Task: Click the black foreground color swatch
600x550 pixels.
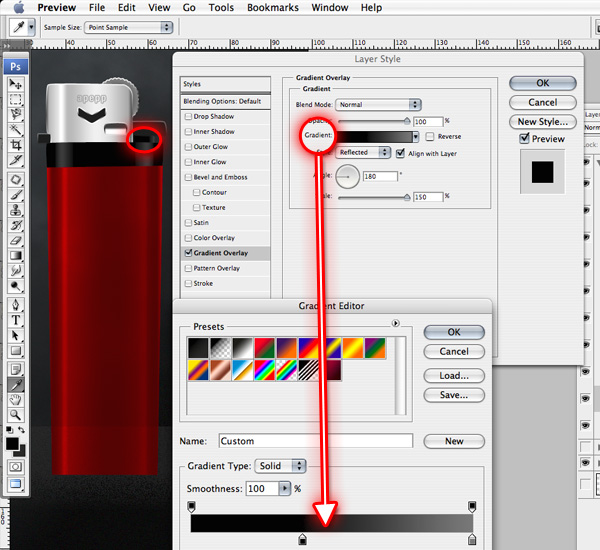Action: (13, 441)
